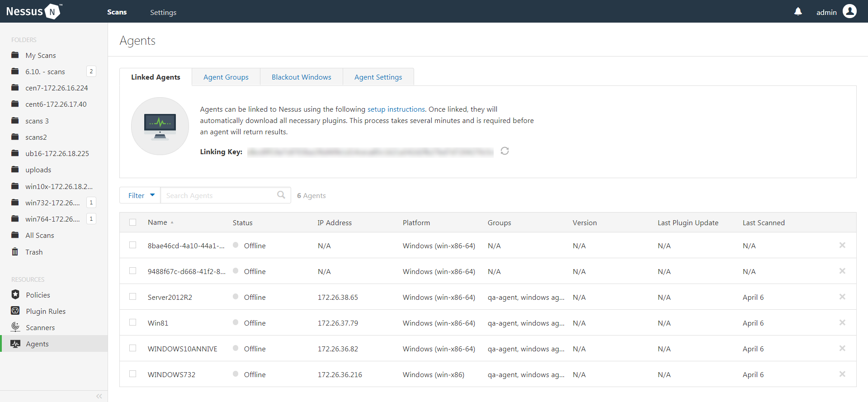Expand the Filter dropdown
Viewport: 868px width, 402px height.
click(x=140, y=195)
